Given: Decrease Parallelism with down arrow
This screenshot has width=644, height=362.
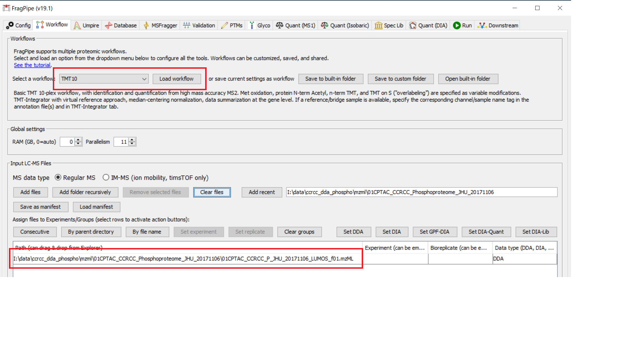Looking at the screenshot, I should pos(132,144).
